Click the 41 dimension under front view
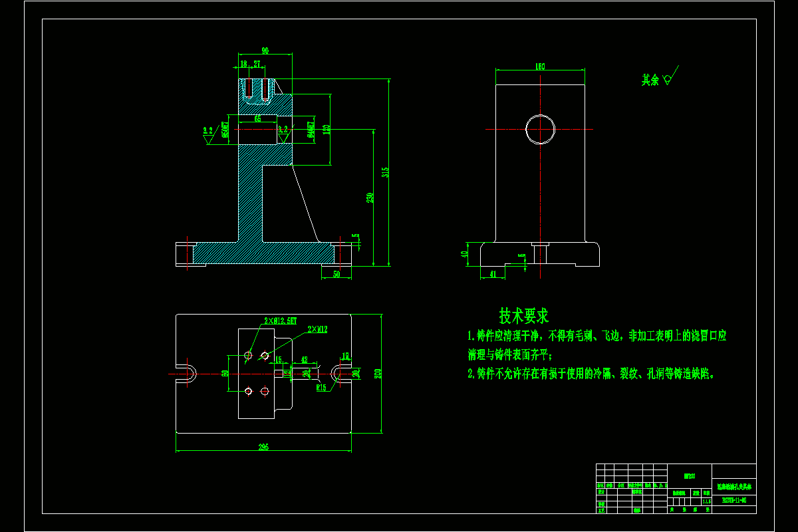 click(x=493, y=274)
